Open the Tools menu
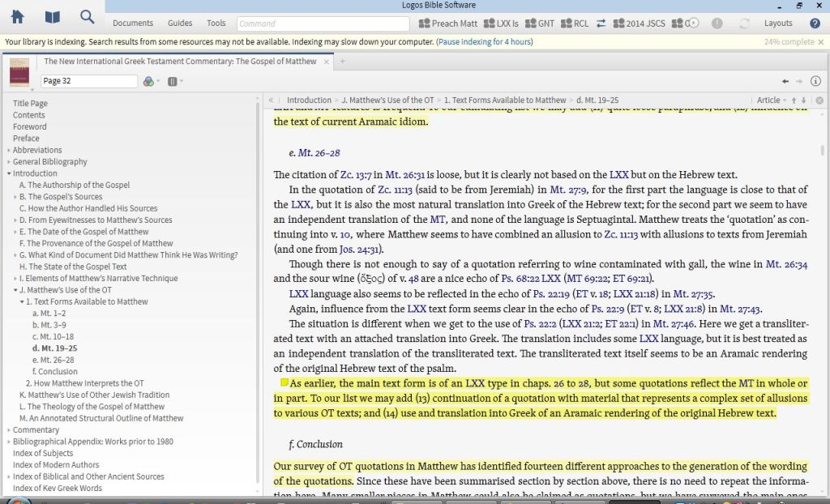830x504 pixels. tap(216, 23)
